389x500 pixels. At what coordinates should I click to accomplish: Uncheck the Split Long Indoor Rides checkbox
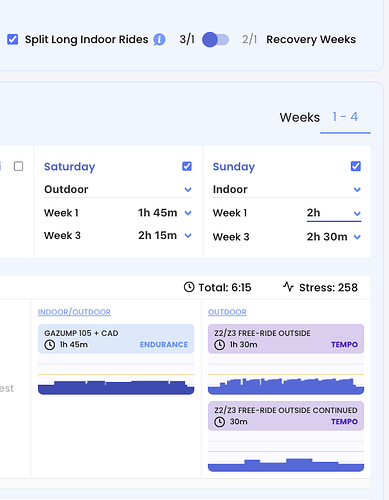coord(13,39)
